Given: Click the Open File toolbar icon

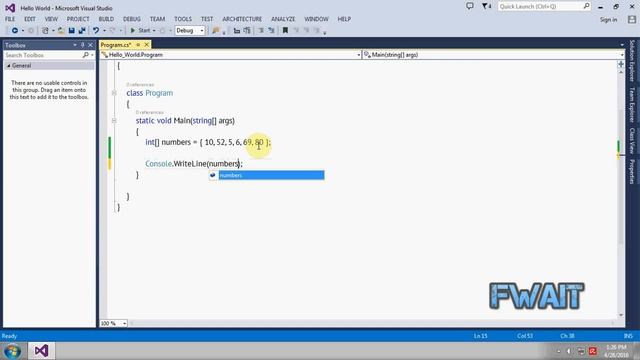Looking at the screenshot, I should click(61, 31).
